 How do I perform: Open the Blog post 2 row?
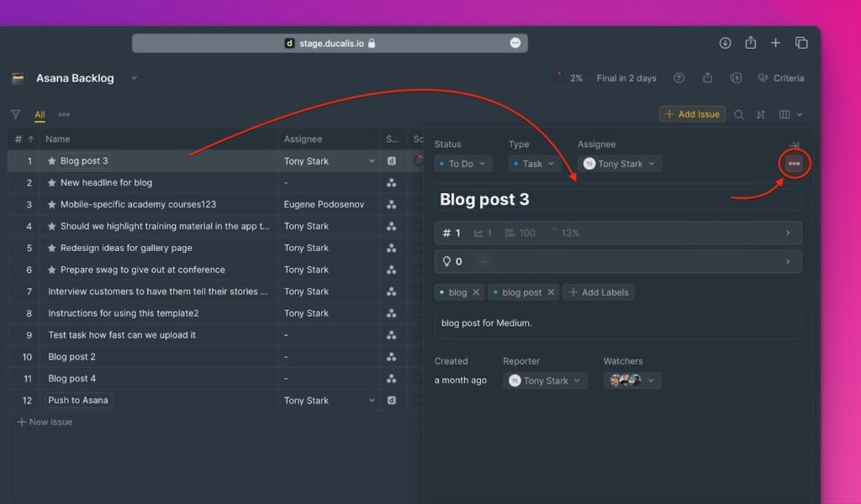pyautogui.click(x=71, y=356)
